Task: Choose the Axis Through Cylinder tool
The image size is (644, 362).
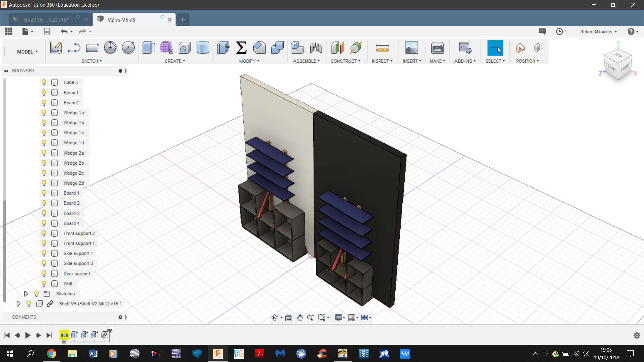Action: tap(356, 48)
